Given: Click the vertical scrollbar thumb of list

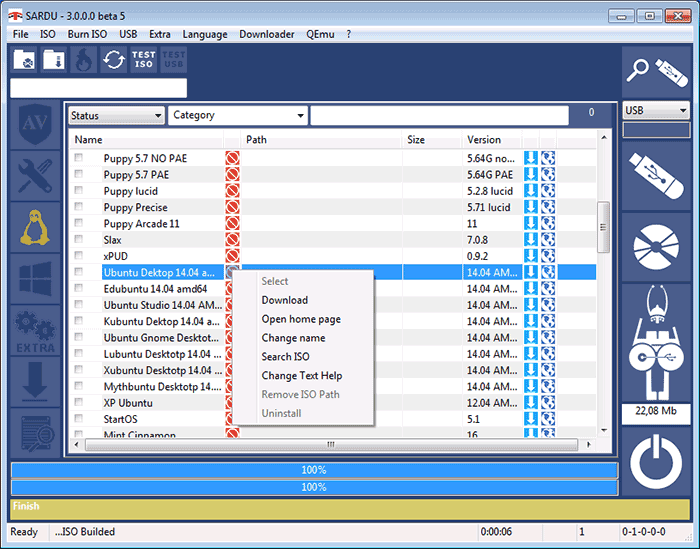Looking at the screenshot, I should tap(603, 227).
